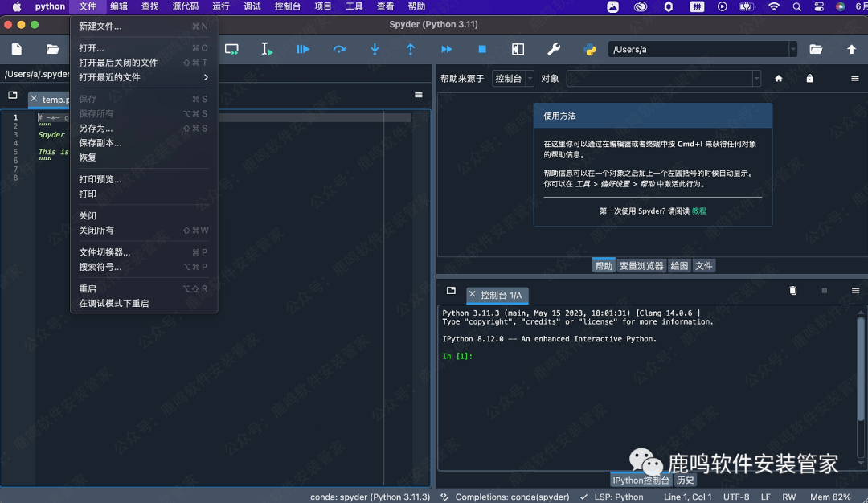Go to parent directory with up arrow
The image size is (868, 503).
tap(851, 50)
